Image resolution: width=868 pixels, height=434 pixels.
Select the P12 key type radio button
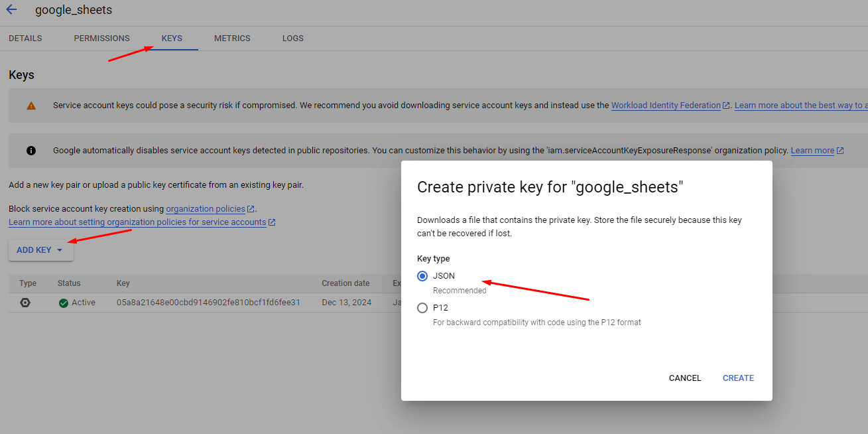point(422,307)
